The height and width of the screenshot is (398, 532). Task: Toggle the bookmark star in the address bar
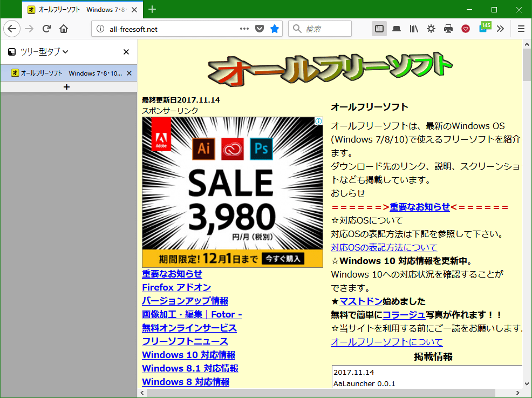pyautogui.click(x=275, y=30)
